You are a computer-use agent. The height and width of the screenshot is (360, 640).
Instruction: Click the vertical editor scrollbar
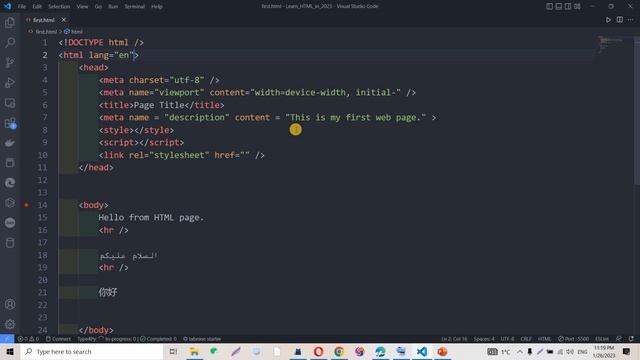point(637,110)
